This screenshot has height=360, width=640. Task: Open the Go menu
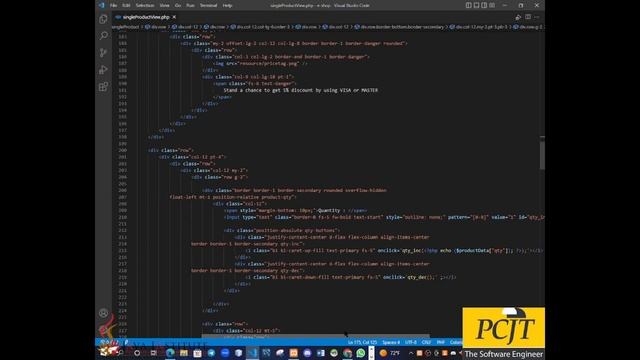(178, 6)
